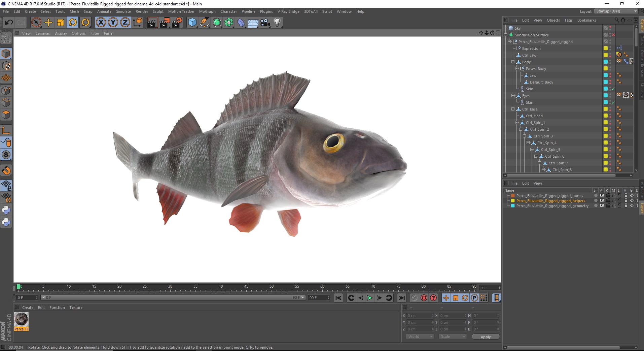The image size is (644, 351).
Task: Enable the Axis mode L icon
Action: [6, 130]
